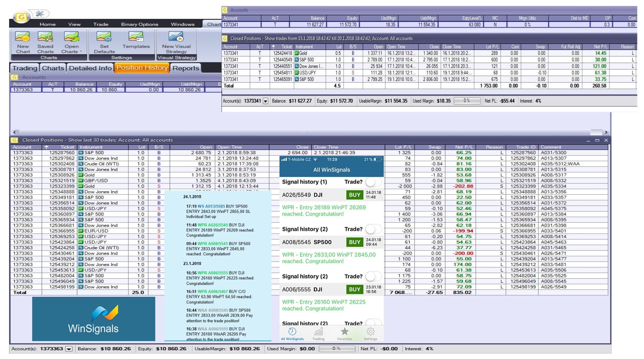Click the right arrow of the horizontal scrollbar

point(606,132)
